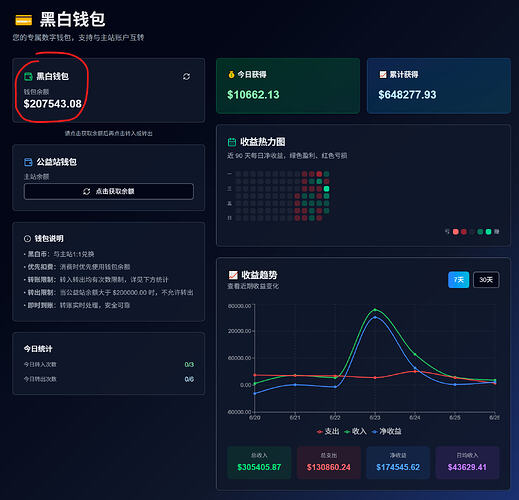
Task: Click the blue net-income point at 6/23
Action: coord(375,317)
